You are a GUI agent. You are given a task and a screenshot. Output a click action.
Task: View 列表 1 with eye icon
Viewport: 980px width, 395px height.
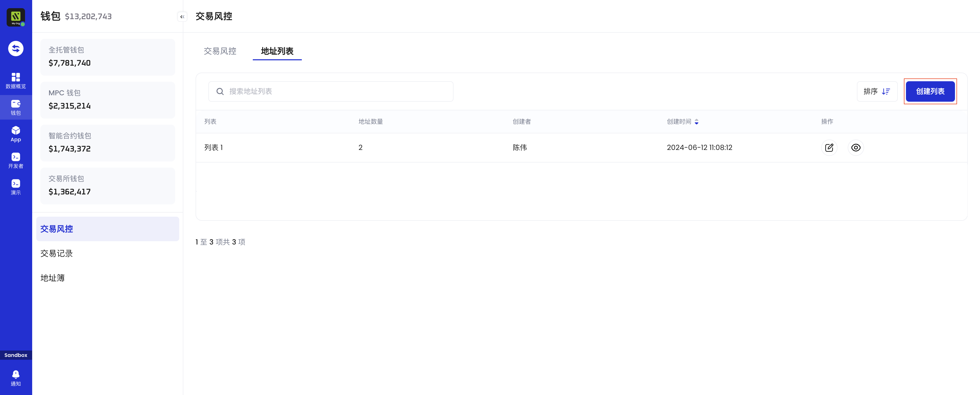856,148
